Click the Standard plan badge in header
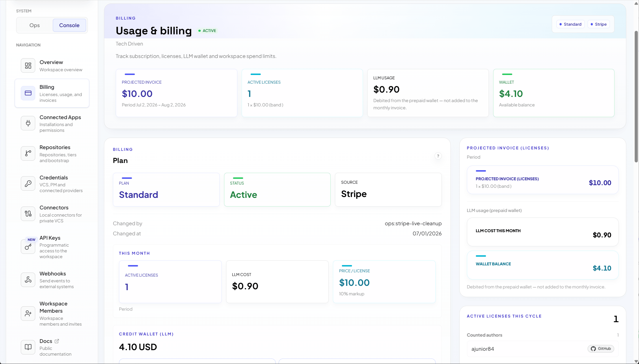This screenshot has height=364, width=639. pyautogui.click(x=571, y=24)
